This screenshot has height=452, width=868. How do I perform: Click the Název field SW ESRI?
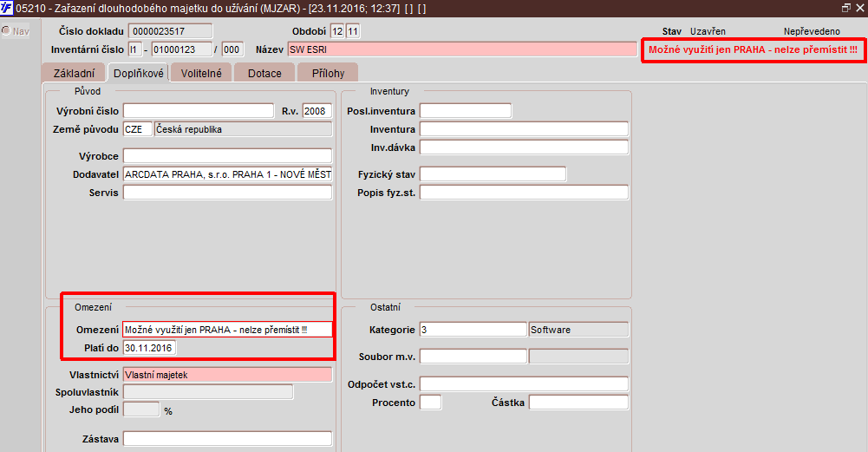[x=463, y=49]
